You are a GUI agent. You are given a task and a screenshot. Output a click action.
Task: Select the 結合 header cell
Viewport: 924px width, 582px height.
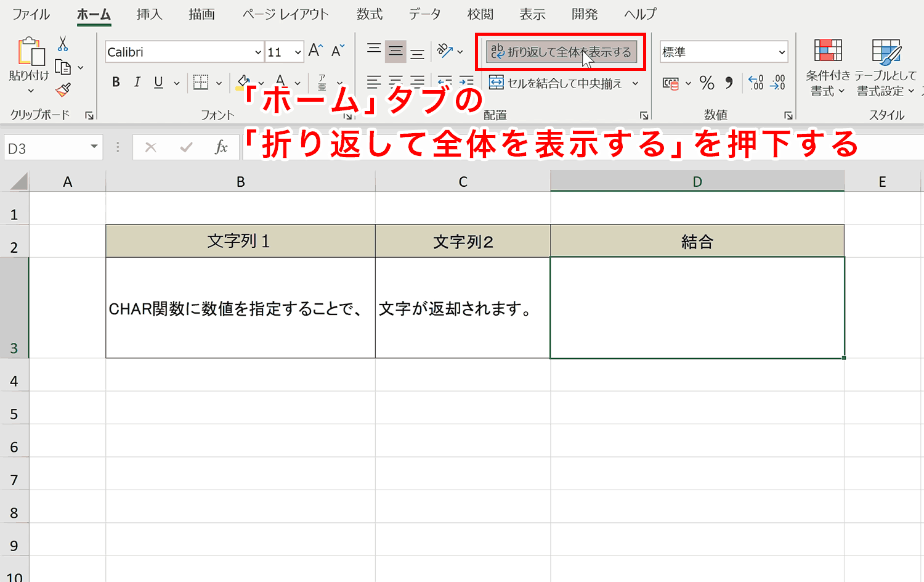(x=697, y=241)
